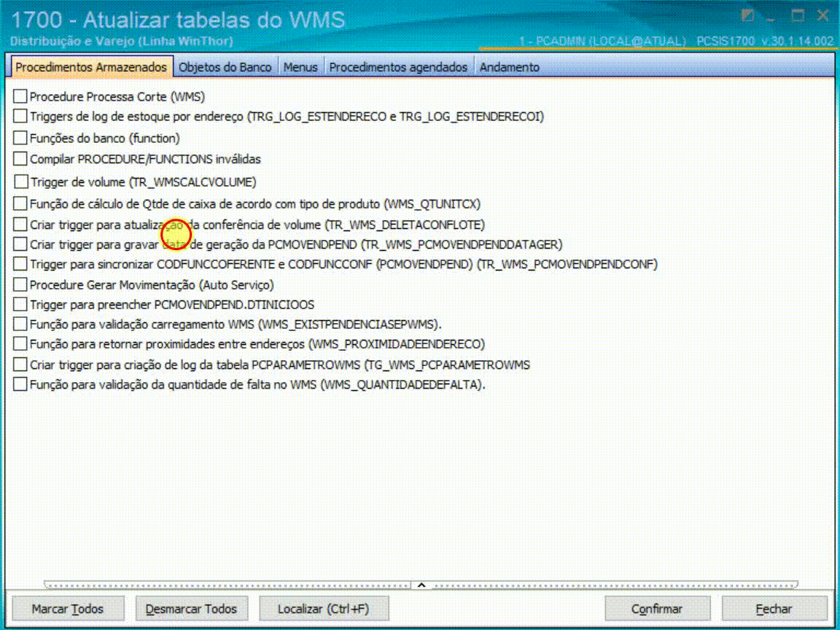Viewport: 840px width, 630px height.
Task: Select Compilar PROCEDURE/FUNCTIONS inválidas checkbox
Action: (20, 159)
